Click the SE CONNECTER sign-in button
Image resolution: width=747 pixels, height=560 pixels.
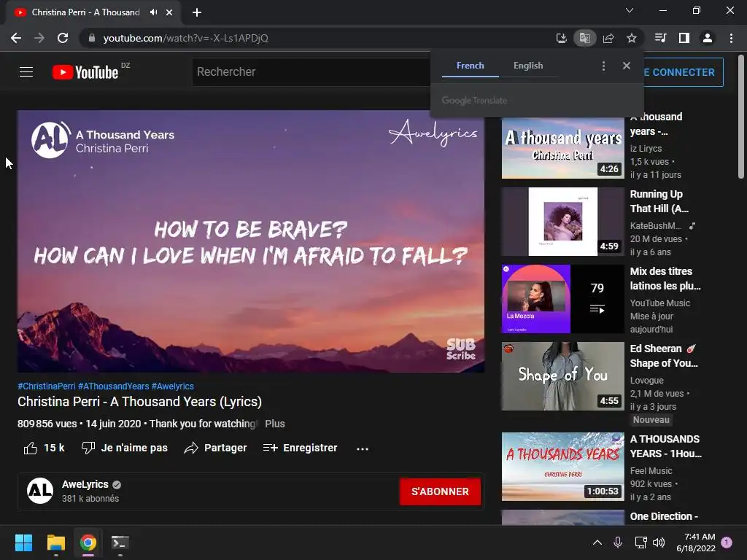click(x=683, y=72)
